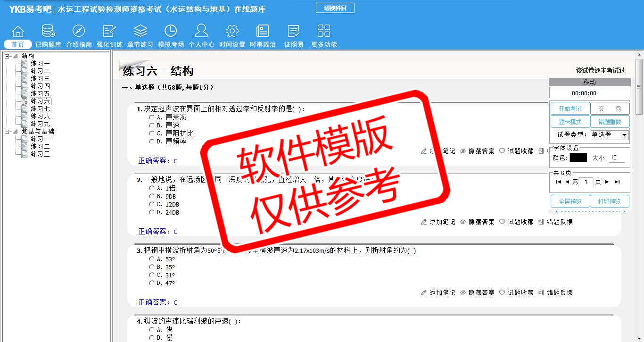Open 强化训练 edit icon
The image size is (644, 342).
coord(109,32)
